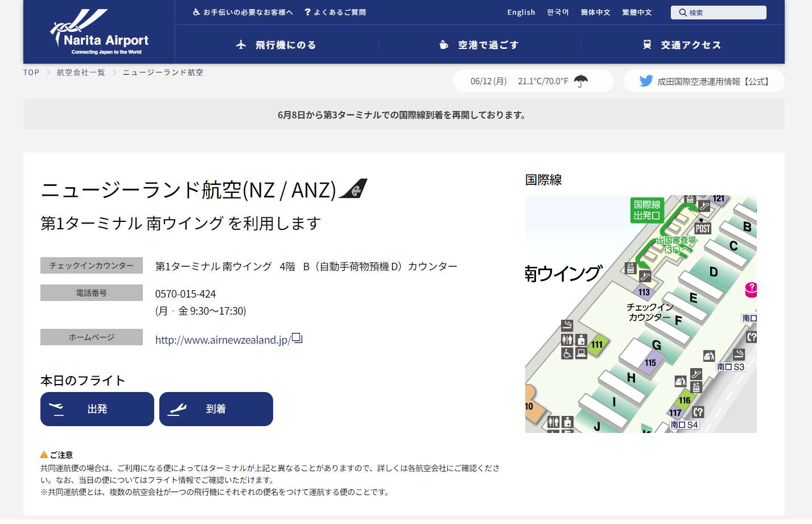The width and height of the screenshot is (812, 524).
Task: Click the 電話番号 label
Action: 92,292
